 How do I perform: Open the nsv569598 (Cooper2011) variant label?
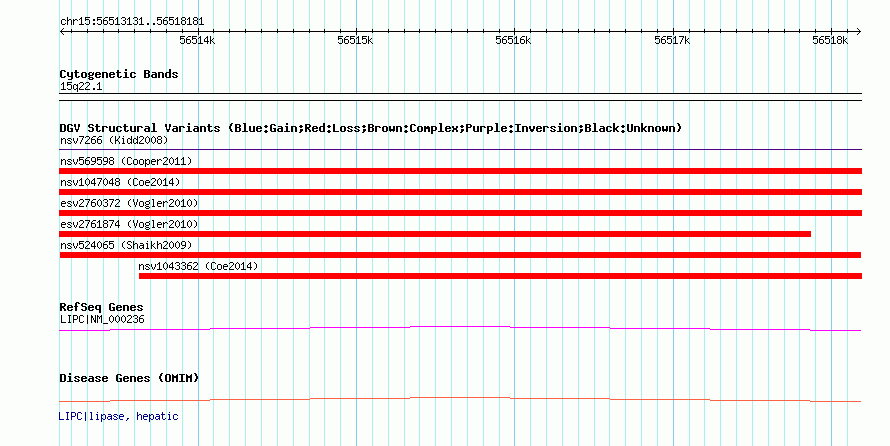(x=126, y=161)
